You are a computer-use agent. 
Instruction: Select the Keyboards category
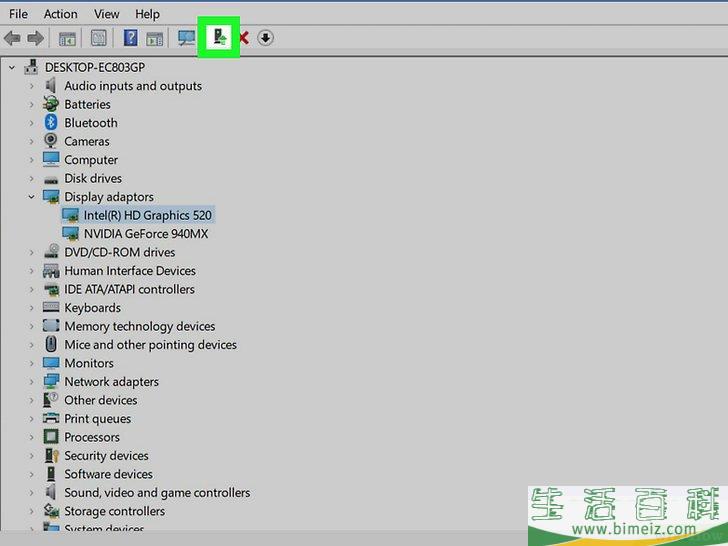(x=92, y=308)
